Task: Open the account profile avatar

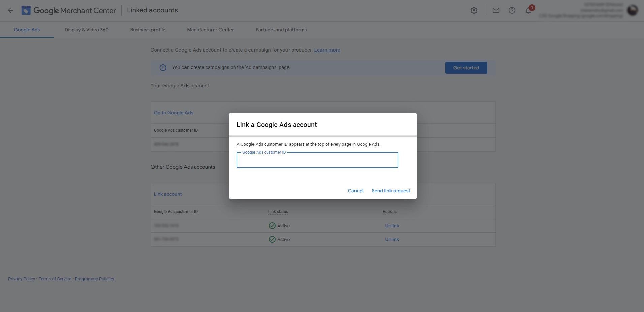Action: click(x=632, y=10)
